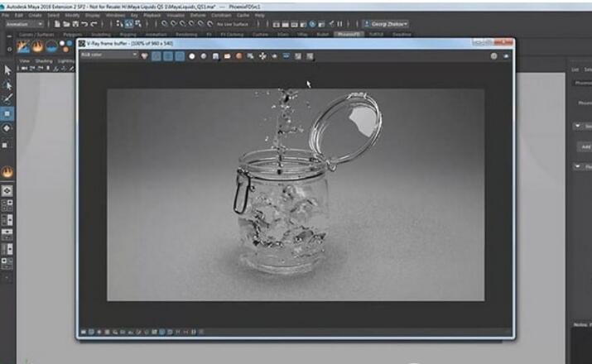Open the RGB color channel dropdown
Screen dimensions: 592x364
108,56
